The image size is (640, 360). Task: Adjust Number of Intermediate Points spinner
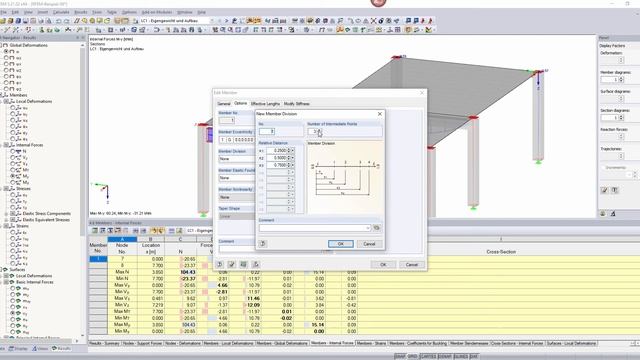pyautogui.click(x=320, y=131)
